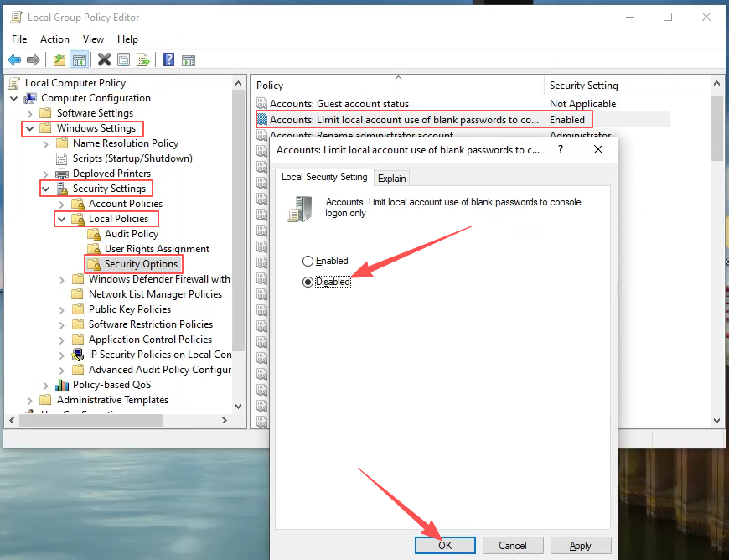This screenshot has width=729, height=560.
Task: Collapse the Local Policies node
Action: coord(61,219)
